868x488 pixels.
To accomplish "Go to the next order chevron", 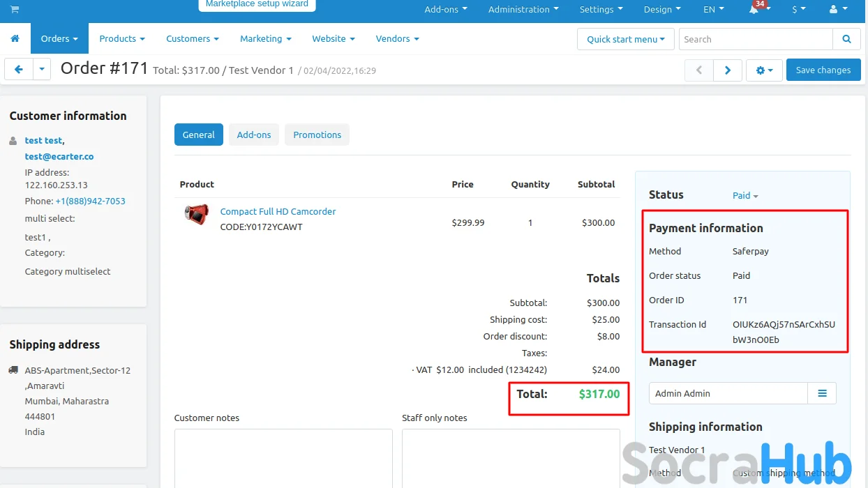I will [x=728, y=70].
